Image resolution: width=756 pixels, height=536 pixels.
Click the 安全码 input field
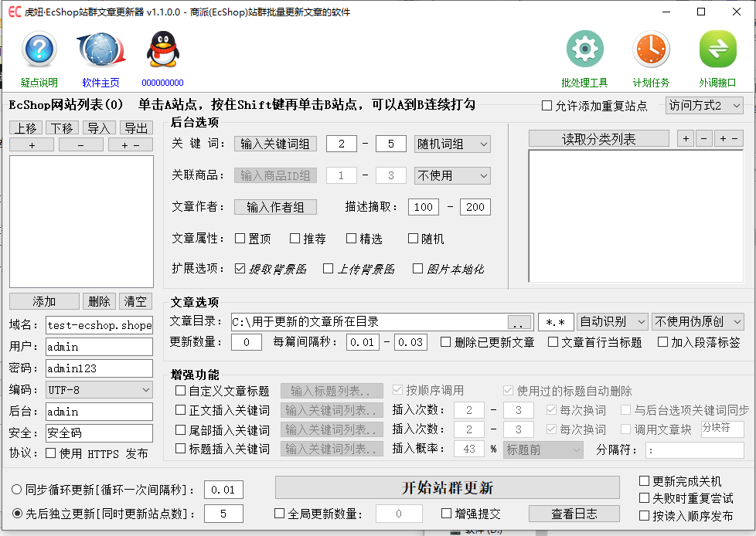99,433
